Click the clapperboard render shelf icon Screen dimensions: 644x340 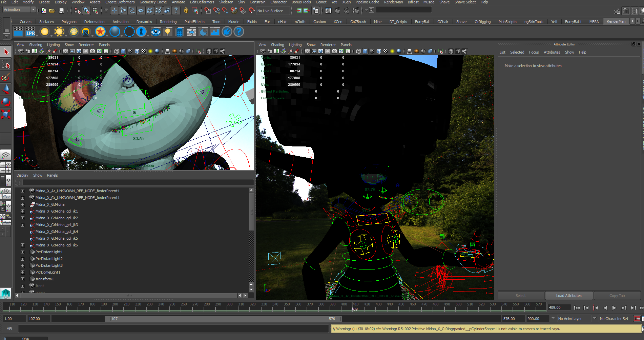[x=18, y=32]
